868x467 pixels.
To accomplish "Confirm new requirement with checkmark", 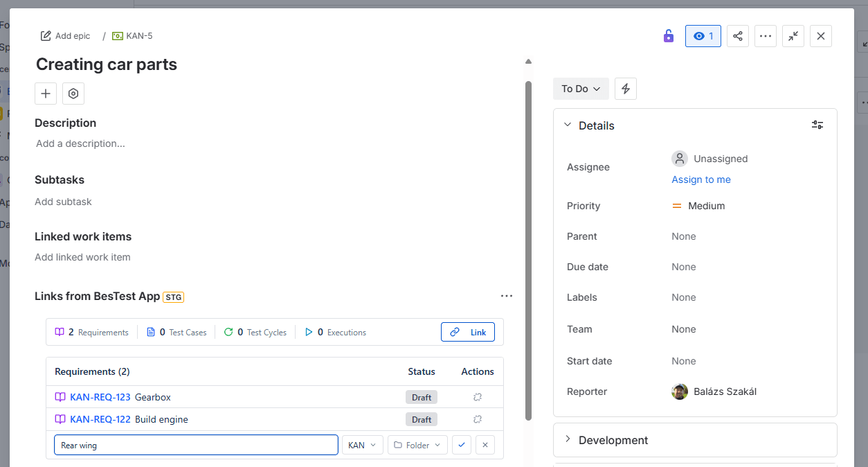I will [x=462, y=445].
